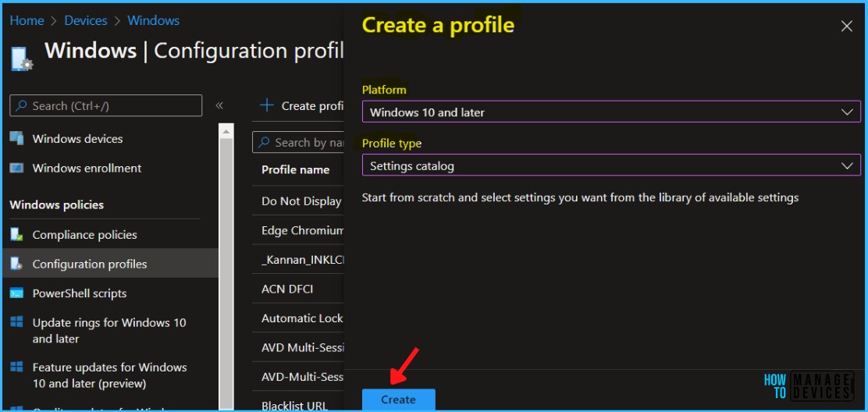Viewport: 868px width, 412px height.
Task: Open Feature updates for Windows 10 and later
Action: [x=109, y=375]
